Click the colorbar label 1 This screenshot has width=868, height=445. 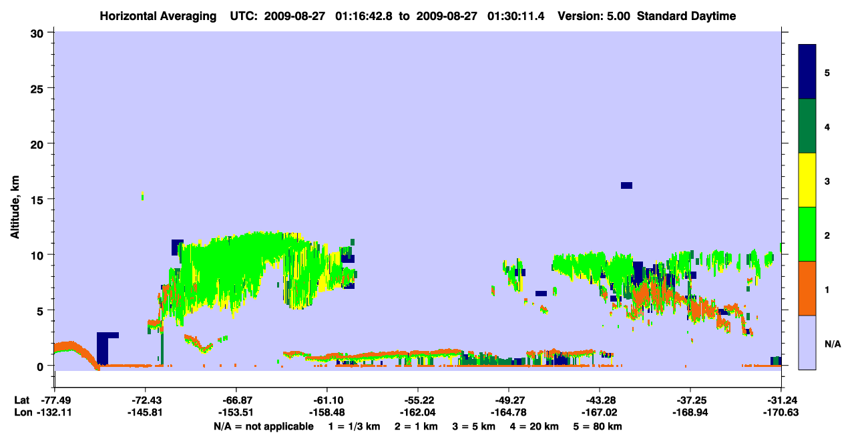(x=827, y=289)
